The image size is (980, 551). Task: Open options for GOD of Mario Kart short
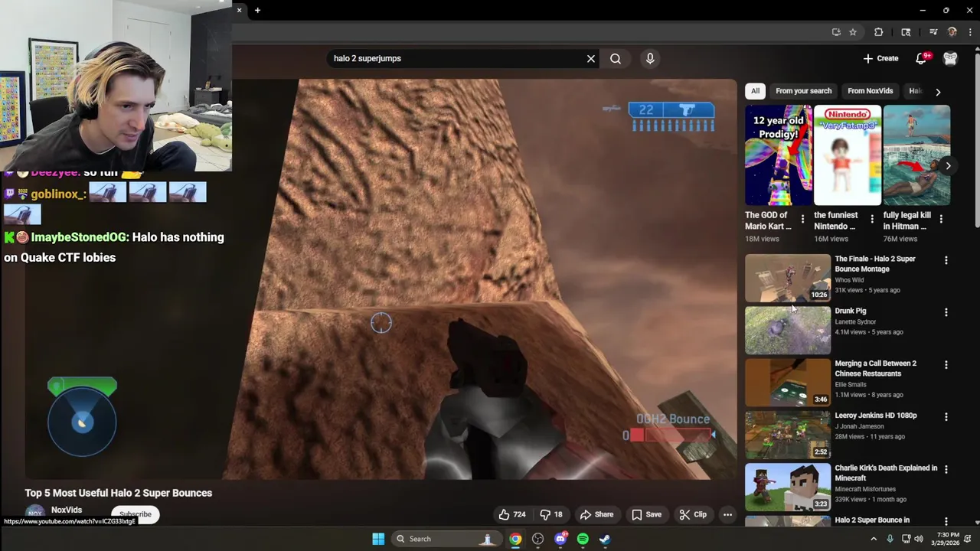802,220
